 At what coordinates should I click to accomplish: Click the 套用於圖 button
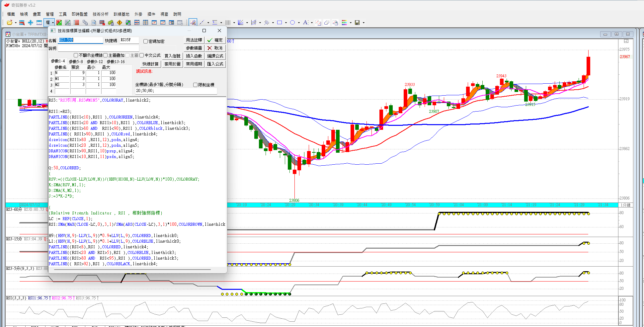(172, 64)
